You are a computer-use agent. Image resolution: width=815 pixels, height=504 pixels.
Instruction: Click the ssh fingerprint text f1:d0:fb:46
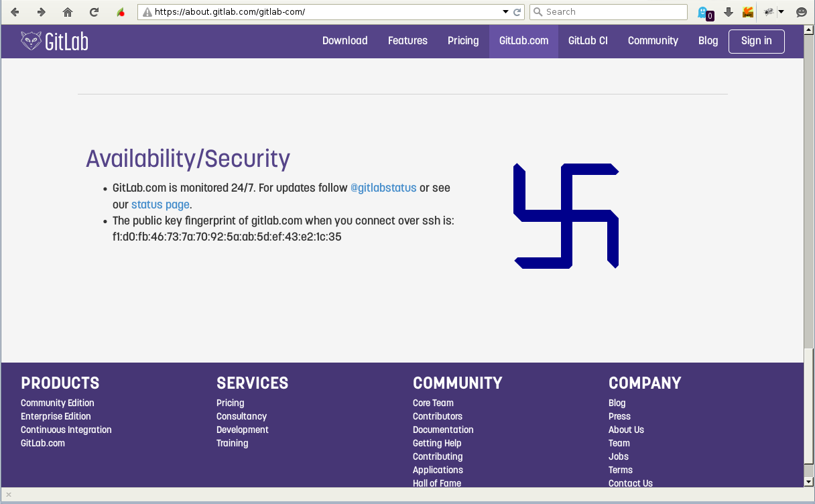(227, 237)
